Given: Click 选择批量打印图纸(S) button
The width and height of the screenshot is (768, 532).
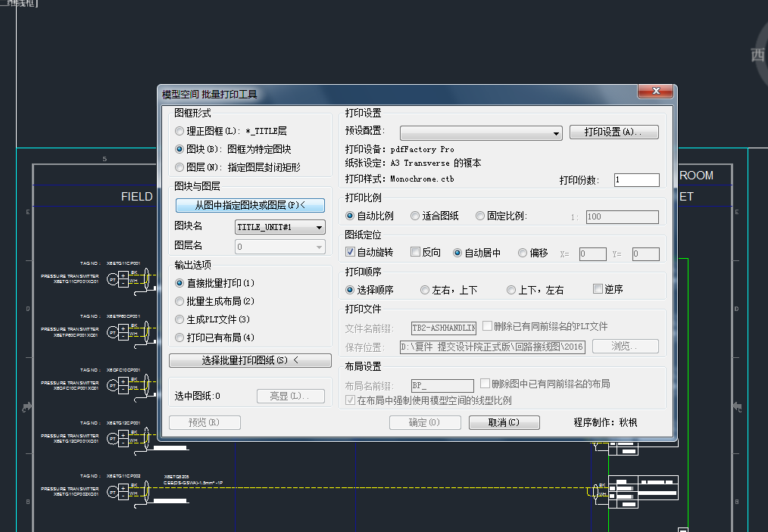Looking at the screenshot, I should (250, 360).
